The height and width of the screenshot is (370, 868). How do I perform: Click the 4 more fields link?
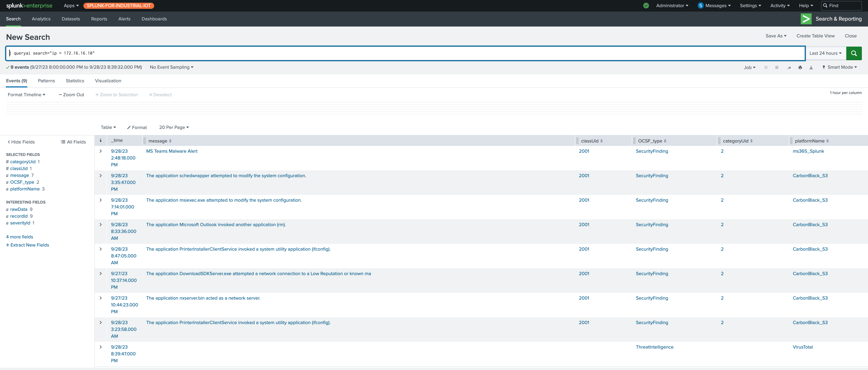pos(20,237)
